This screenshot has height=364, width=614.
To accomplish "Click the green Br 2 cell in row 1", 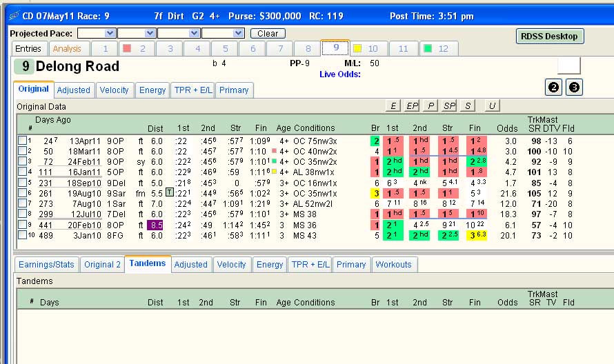I will pos(375,141).
